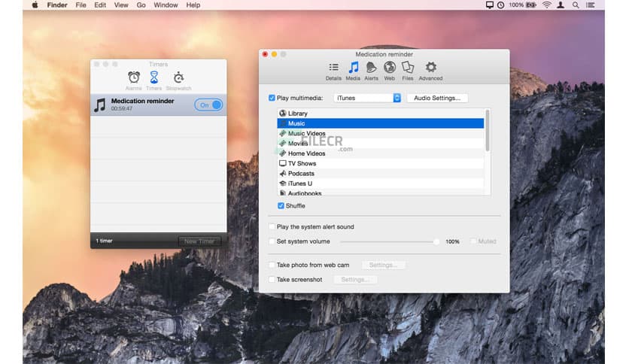Select Movies in the playlist list

pyautogui.click(x=381, y=144)
